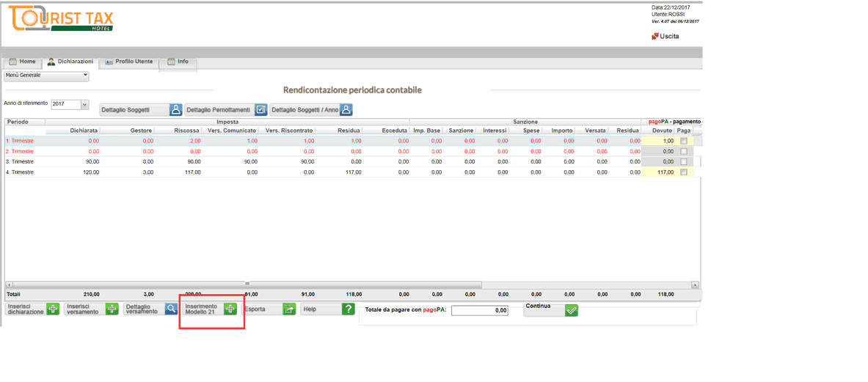
Task: Tick the Paga checkbox for 1. Trimestre
Action: [x=684, y=141]
